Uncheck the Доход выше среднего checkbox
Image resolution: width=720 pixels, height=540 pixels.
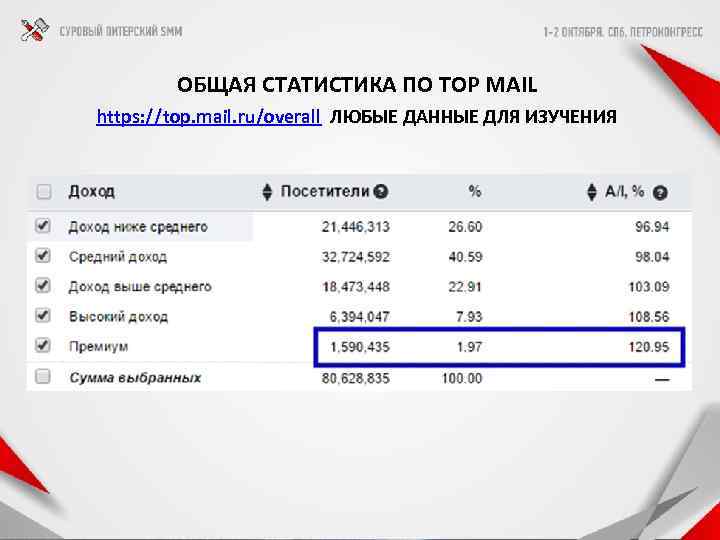click(x=43, y=286)
